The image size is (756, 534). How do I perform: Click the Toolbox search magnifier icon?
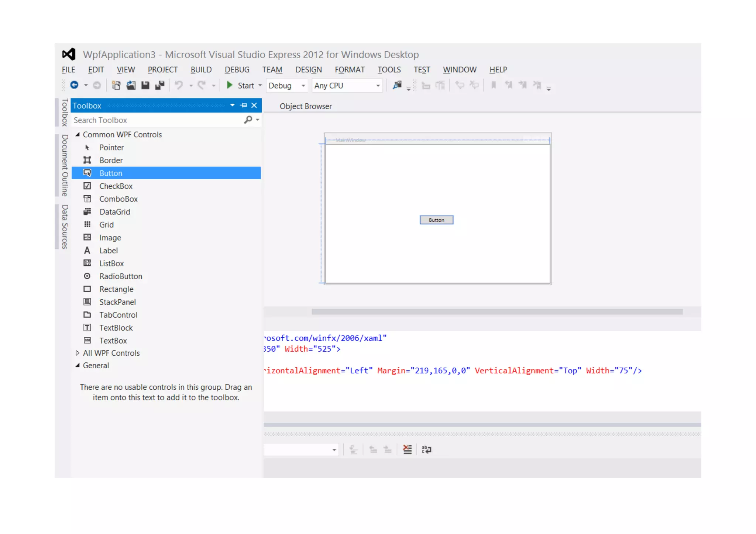(248, 120)
